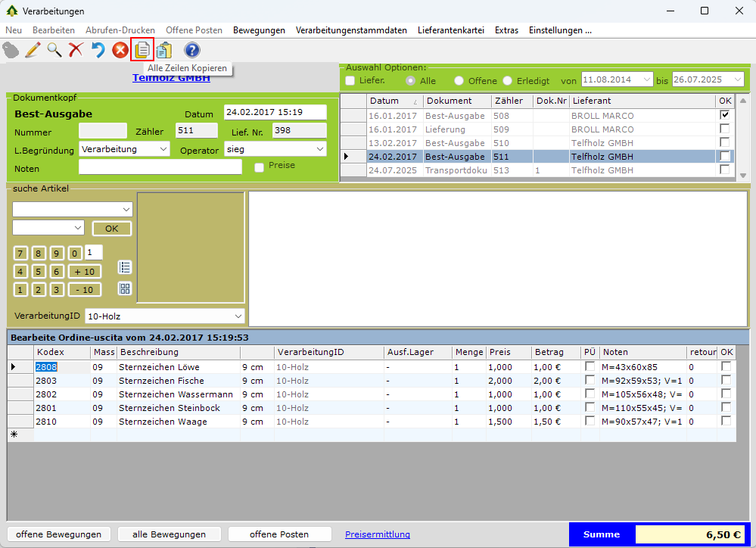Viewport: 756px width, 548px height.
Task: Click the 'Alle Zeilen Kopieren' copy icon
Action: (x=142, y=51)
